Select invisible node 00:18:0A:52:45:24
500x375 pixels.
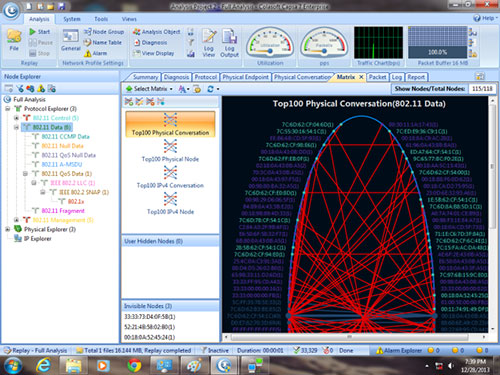(x=150, y=337)
